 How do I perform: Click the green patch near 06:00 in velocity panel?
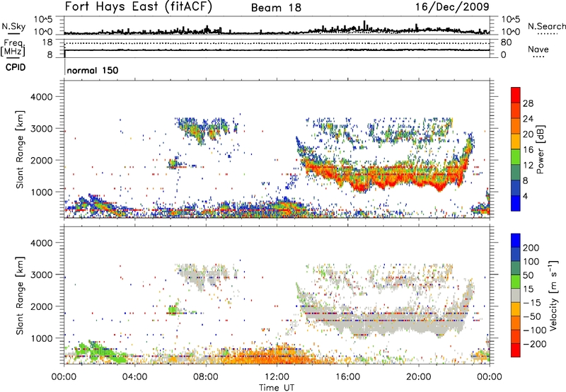click(174, 309)
